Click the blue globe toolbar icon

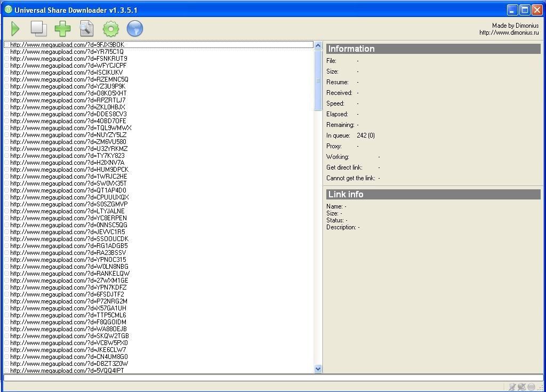(x=134, y=28)
